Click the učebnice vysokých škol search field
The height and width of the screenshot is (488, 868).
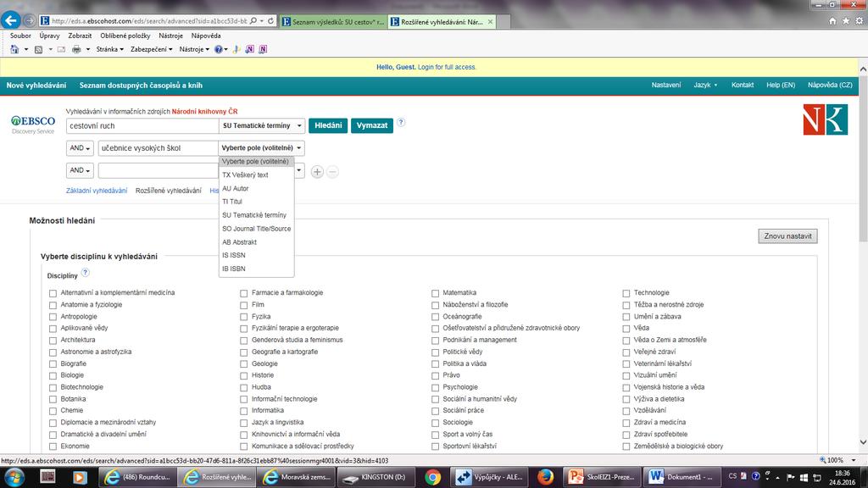(158, 148)
